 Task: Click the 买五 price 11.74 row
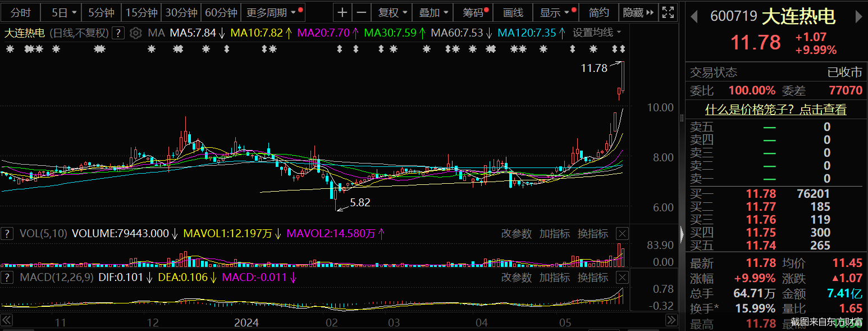click(776, 246)
